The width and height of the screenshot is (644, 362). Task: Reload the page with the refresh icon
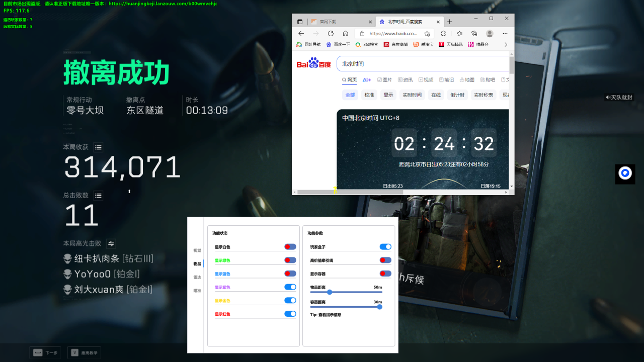pyautogui.click(x=331, y=33)
